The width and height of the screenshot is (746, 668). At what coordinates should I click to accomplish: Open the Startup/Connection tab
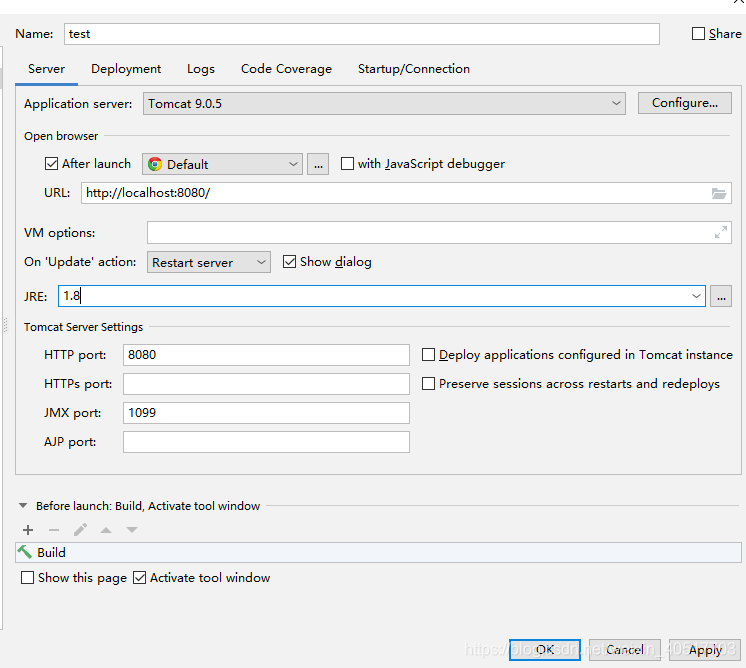(x=414, y=69)
